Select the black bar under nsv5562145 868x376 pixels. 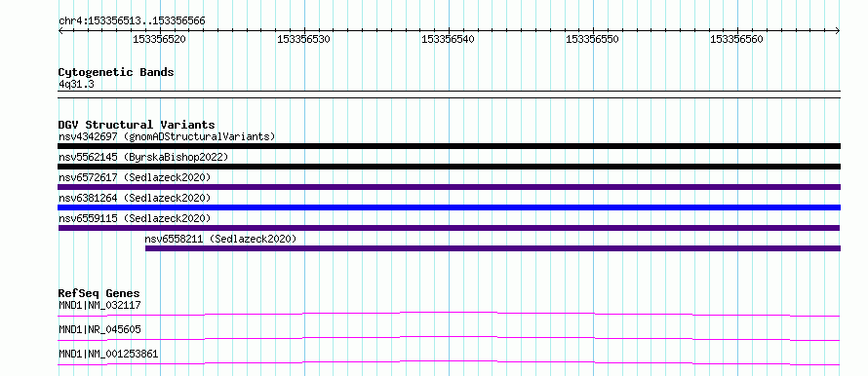point(449,167)
